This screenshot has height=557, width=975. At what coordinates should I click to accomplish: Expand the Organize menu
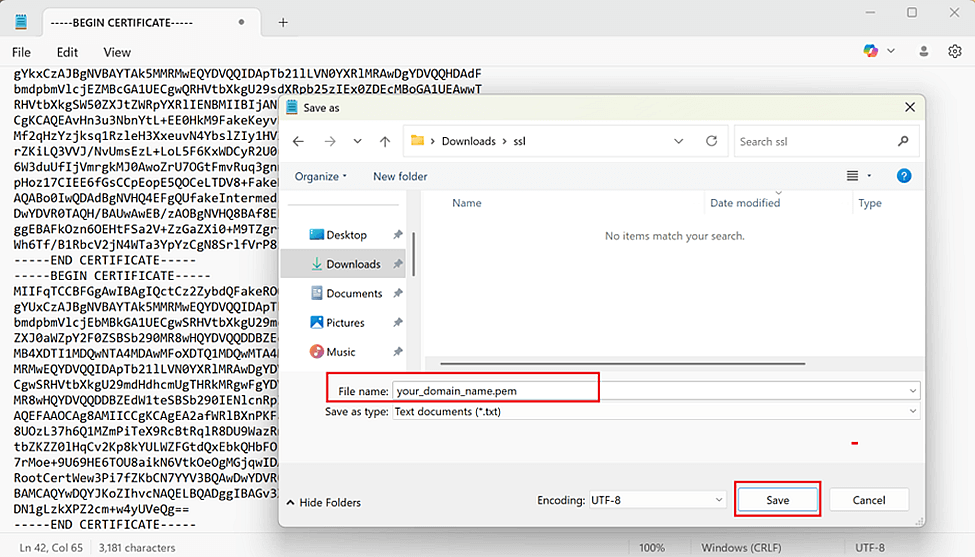[321, 176]
